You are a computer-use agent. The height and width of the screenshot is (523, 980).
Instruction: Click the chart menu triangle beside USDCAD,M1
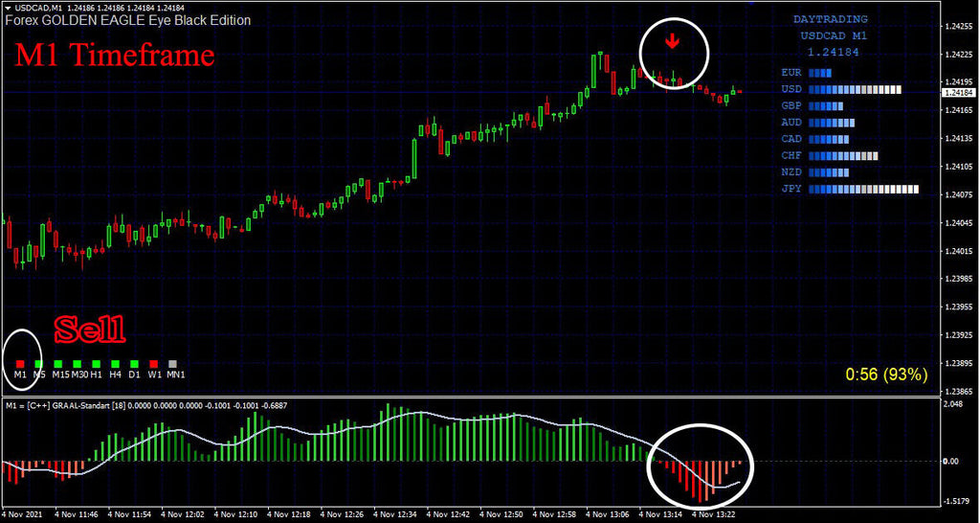pos(8,8)
